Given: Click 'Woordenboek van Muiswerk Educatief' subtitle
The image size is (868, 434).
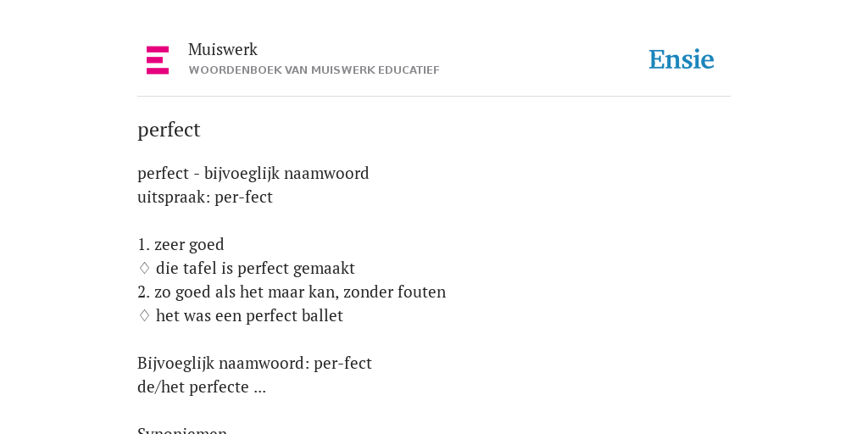Looking at the screenshot, I should (314, 70).
